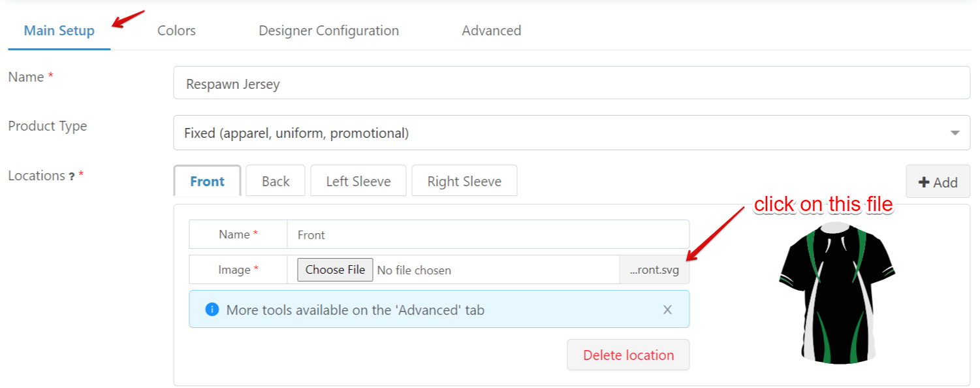The height and width of the screenshot is (388, 980).
Task: Select the Front location tab
Action: click(207, 182)
